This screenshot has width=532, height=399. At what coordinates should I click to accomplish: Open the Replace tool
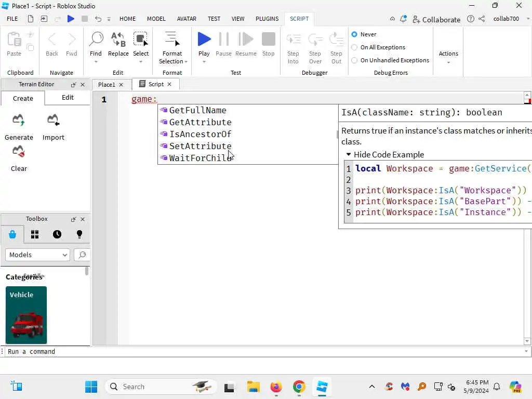point(118,39)
